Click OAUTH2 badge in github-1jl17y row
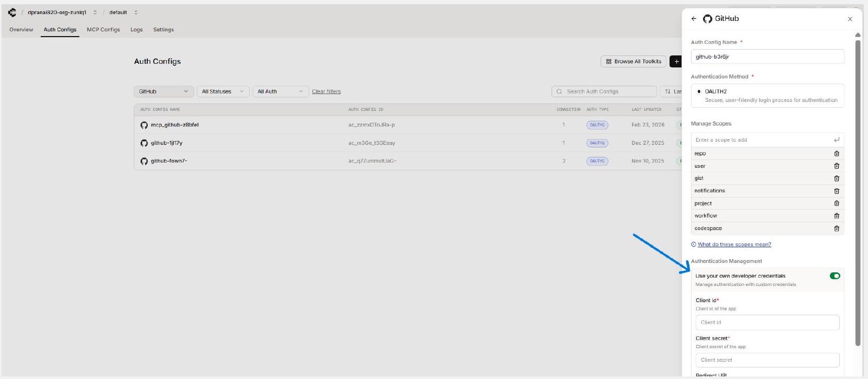The width and height of the screenshot is (868, 379). pos(597,143)
